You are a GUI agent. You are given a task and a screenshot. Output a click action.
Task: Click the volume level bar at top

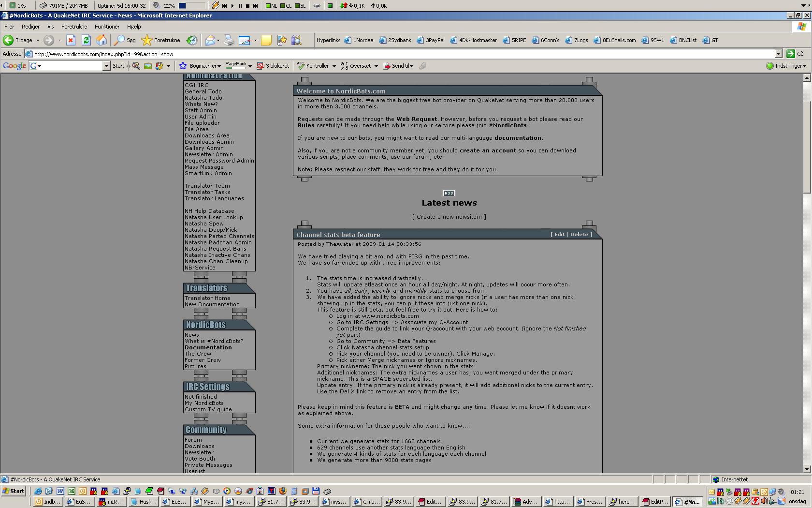[191, 6]
